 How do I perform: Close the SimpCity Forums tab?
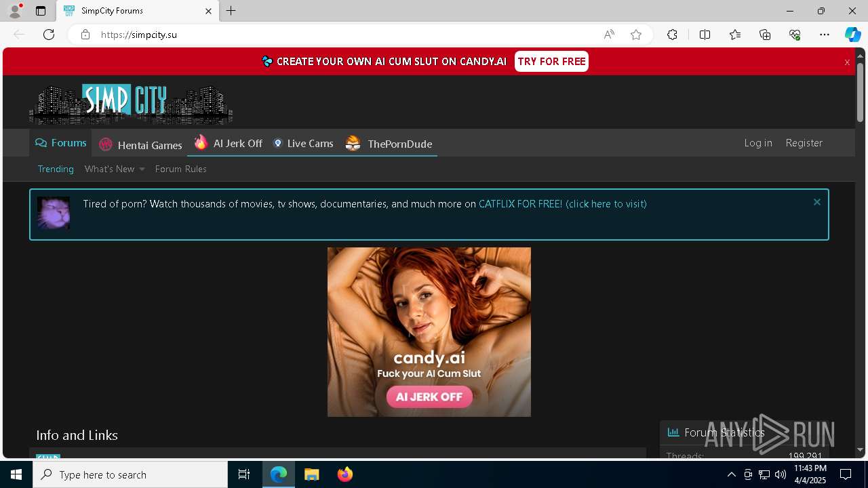[x=209, y=11]
